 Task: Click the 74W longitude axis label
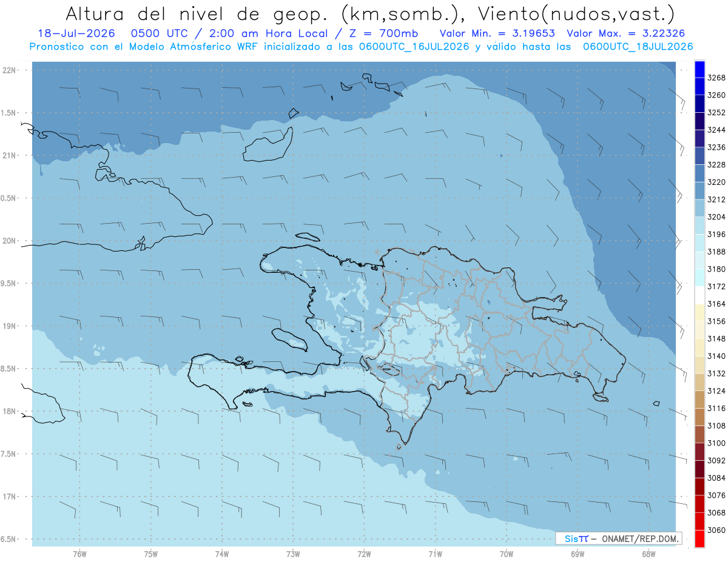(x=222, y=554)
